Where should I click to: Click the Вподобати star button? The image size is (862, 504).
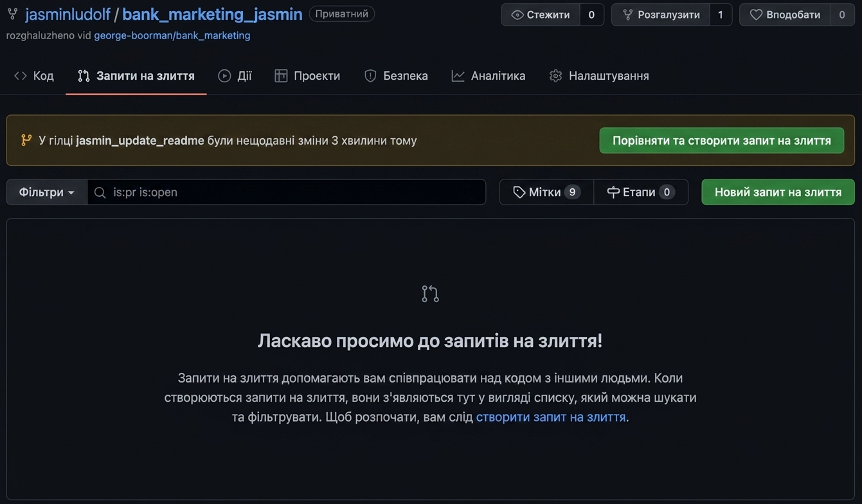[785, 15]
